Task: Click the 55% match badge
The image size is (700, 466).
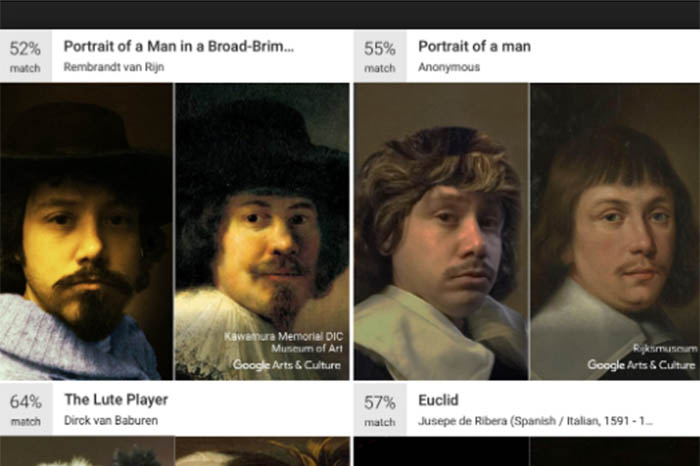Action: click(379, 56)
